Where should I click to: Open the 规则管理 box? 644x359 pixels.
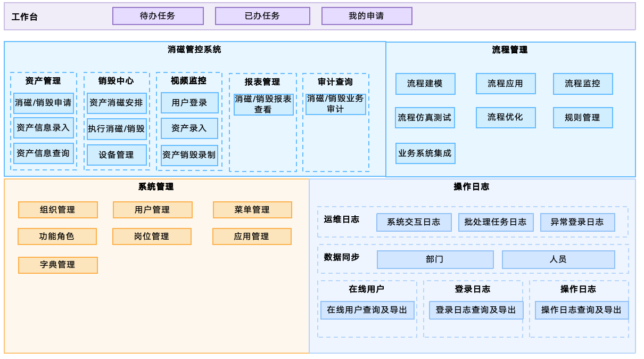[x=583, y=118]
